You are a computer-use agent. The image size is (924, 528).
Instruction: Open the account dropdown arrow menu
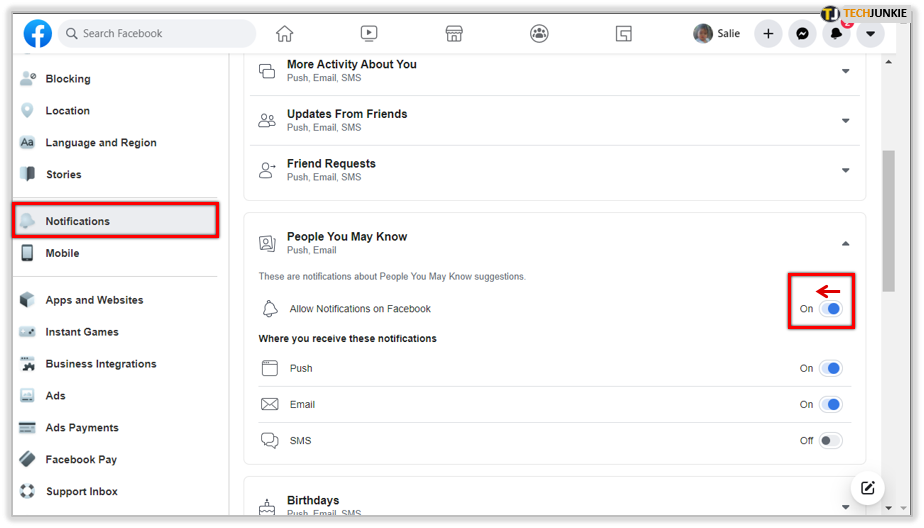870,34
